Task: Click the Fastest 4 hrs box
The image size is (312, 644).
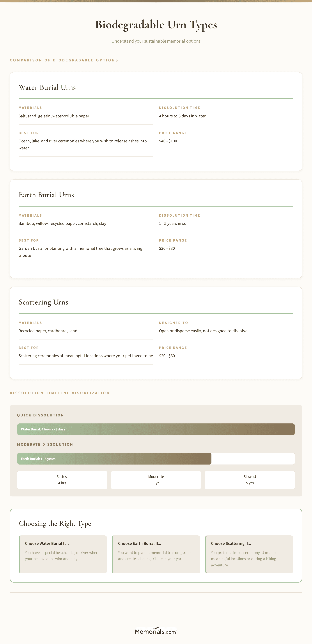Action: (x=62, y=480)
